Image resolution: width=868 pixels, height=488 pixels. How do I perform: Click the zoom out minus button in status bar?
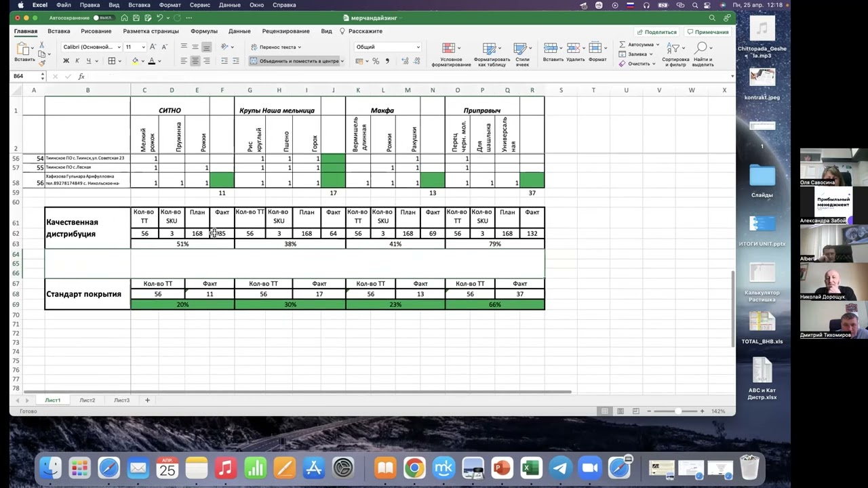(x=649, y=411)
